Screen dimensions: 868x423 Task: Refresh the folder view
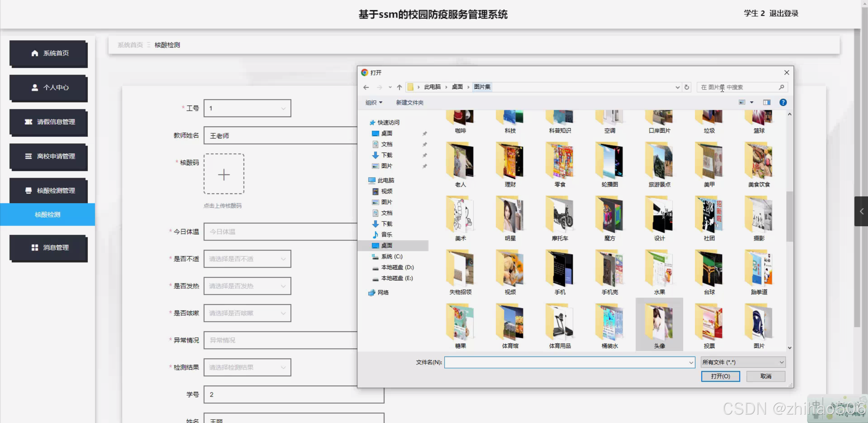pos(687,87)
